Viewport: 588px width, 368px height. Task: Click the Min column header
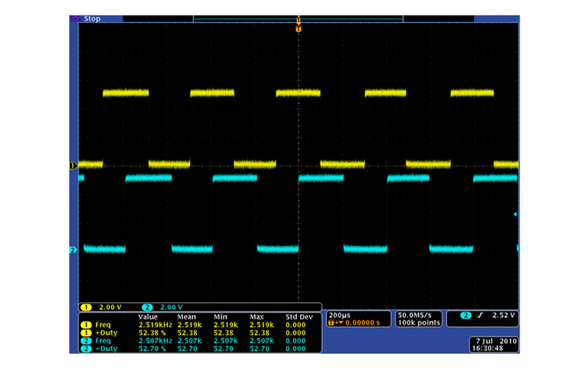pyautogui.click(x=220, y=317)
